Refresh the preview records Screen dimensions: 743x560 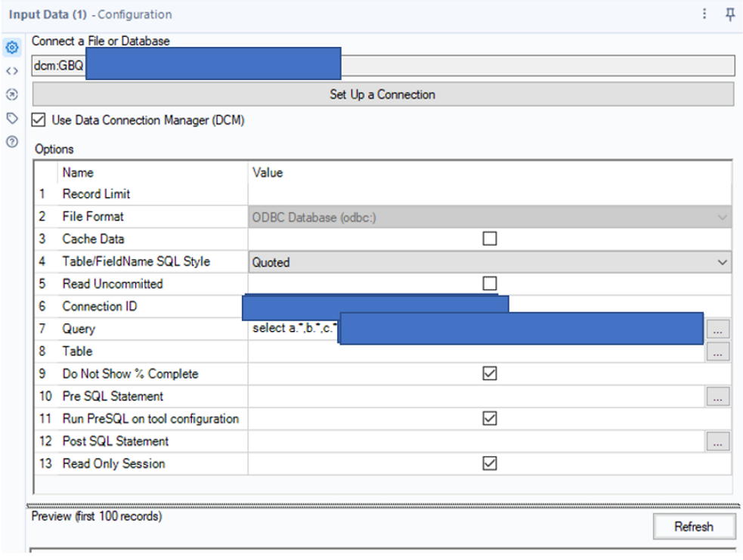tap(694, 527)
